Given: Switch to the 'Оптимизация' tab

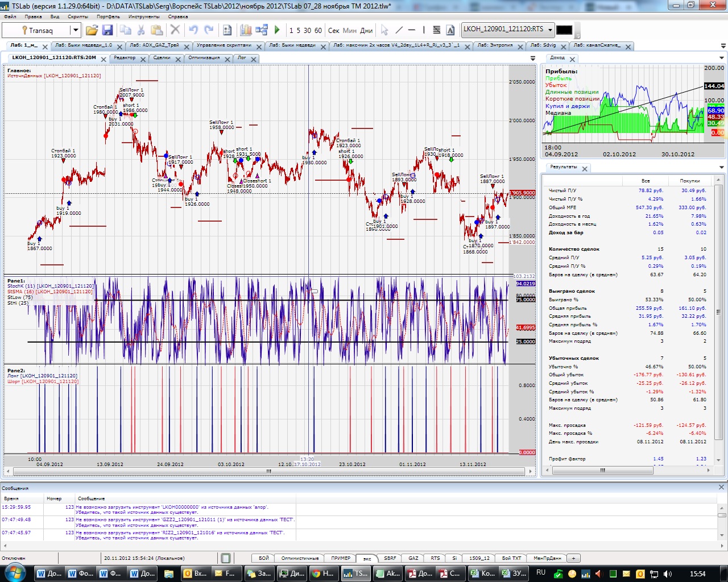Looking at the screenshot, I should [204, 58].
